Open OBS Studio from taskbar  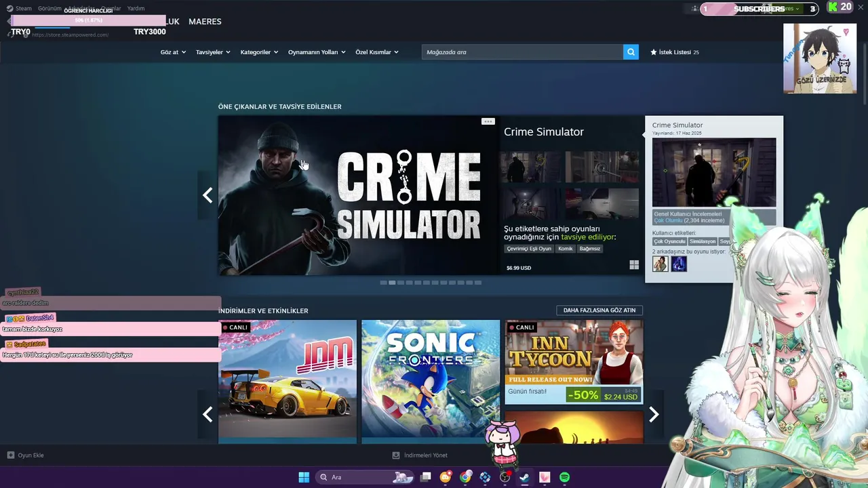(505, 477)
